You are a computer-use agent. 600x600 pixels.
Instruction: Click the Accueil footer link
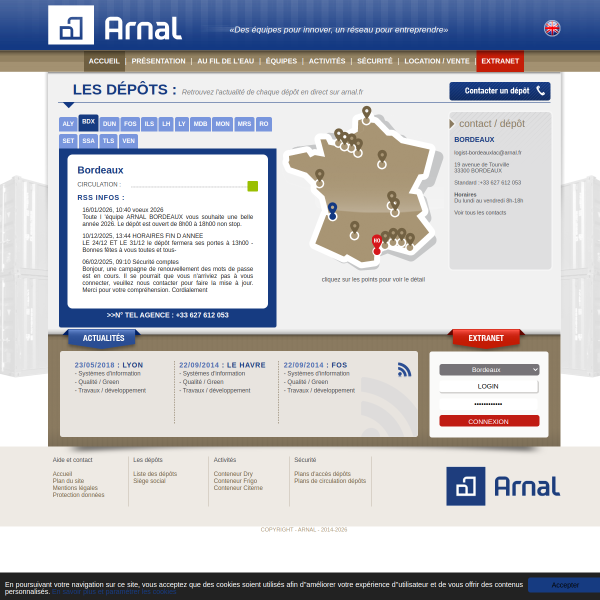pos(62,474)
